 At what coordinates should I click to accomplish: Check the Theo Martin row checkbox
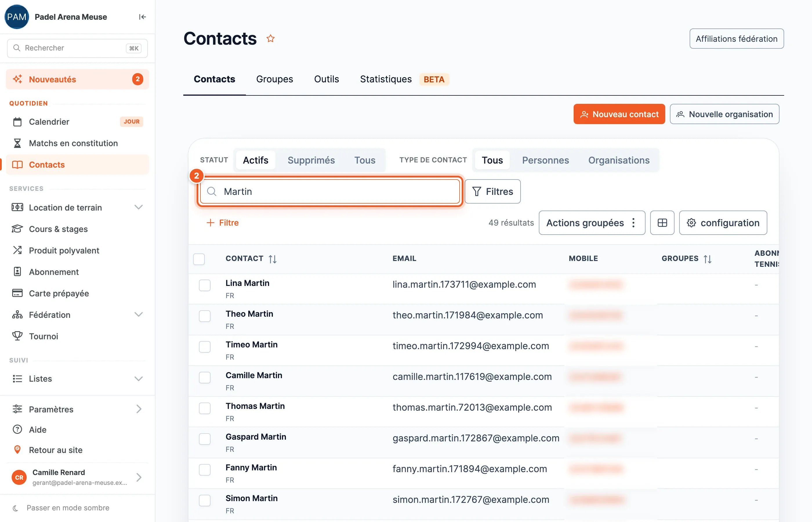click(x=205, y=316)
